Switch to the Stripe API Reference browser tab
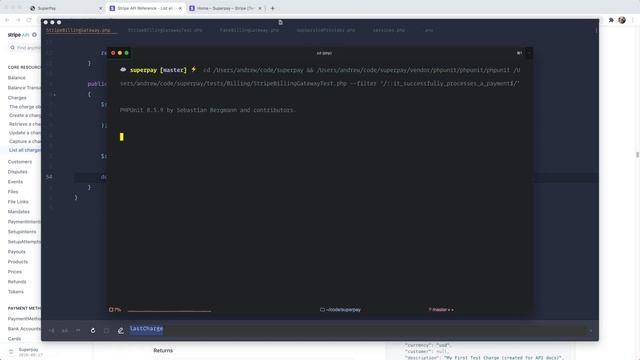Viewport: 640px width, 360px height. coord(145,8)
